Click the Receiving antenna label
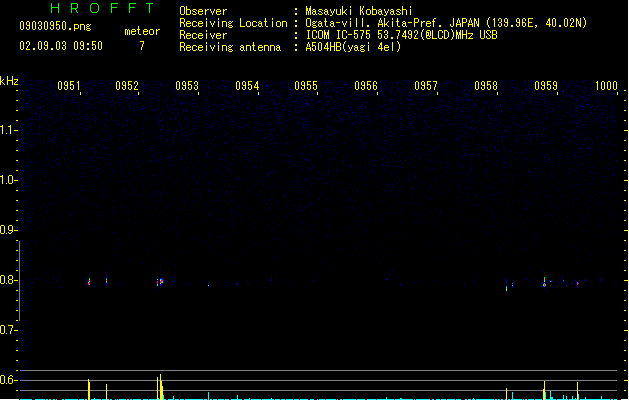The image size is (629, 400). pyautogui.click(x=230, y=47)
